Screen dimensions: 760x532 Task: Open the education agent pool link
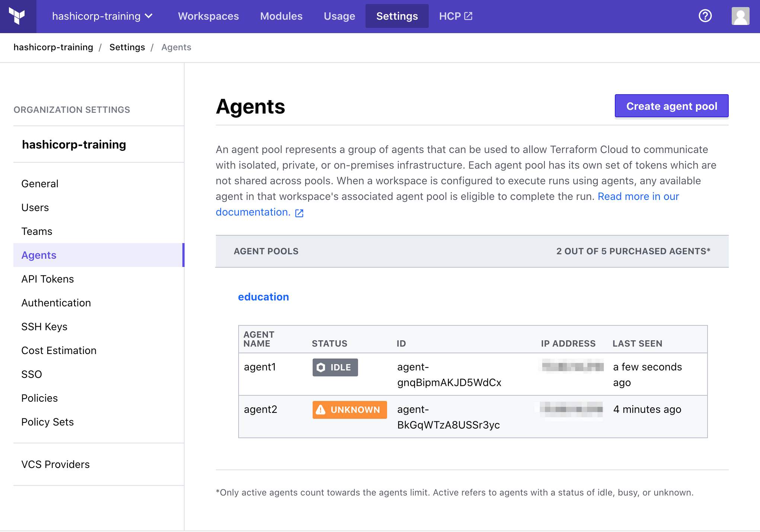click(x=264, y=297)
